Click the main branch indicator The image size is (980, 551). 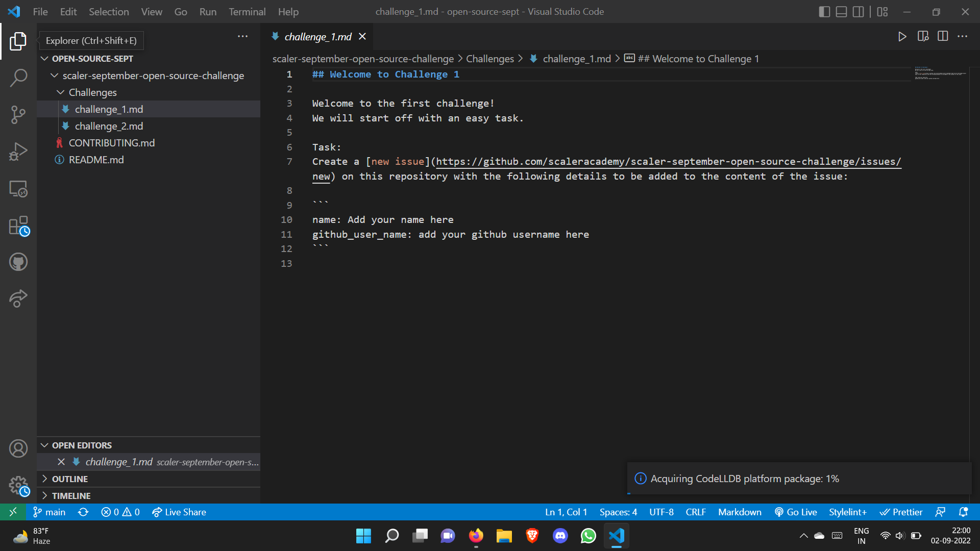click(48, 512)
